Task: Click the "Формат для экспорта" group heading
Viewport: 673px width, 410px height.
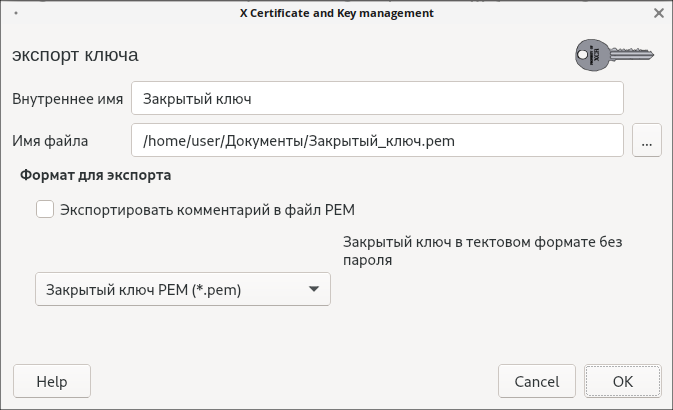Action: coord(96,175)
